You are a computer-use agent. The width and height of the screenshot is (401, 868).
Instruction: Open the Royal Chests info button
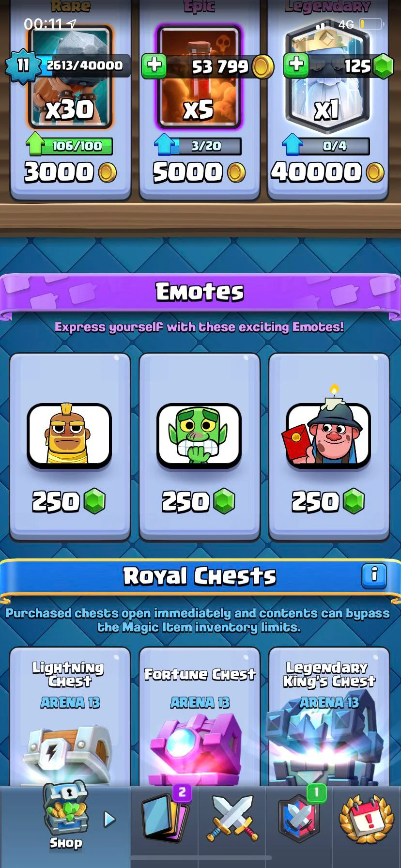coord(374,576)
